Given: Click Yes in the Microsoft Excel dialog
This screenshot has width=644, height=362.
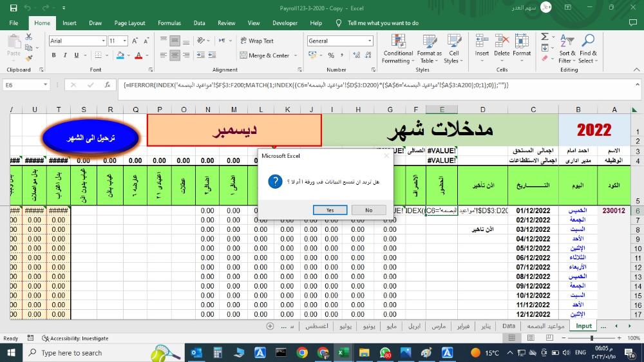Looking at the screenshot, I should point(330,210).
